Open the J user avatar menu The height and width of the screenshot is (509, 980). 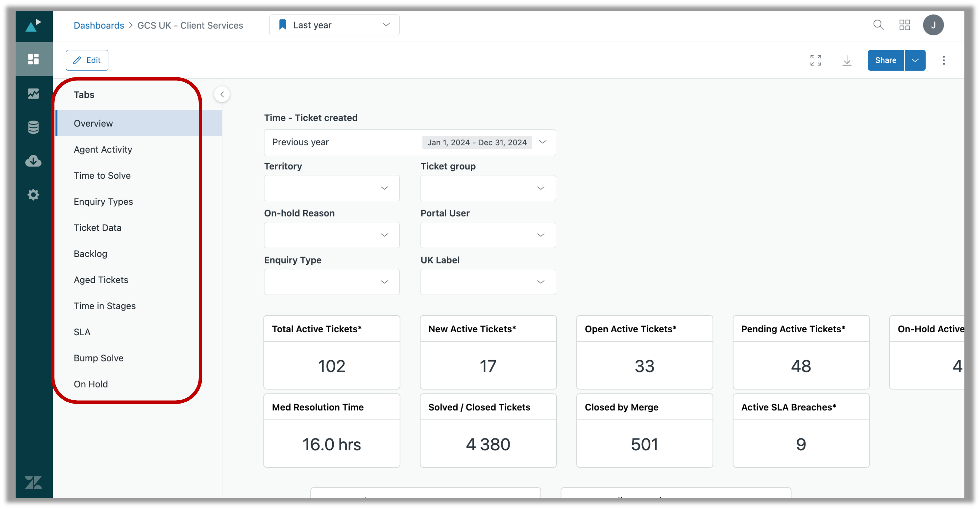tap(933, 25)
